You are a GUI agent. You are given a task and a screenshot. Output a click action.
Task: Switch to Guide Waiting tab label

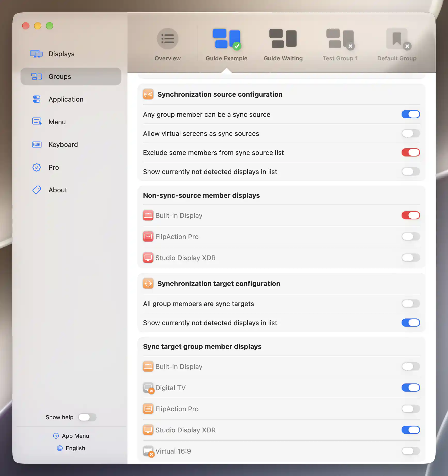[283, 59]
